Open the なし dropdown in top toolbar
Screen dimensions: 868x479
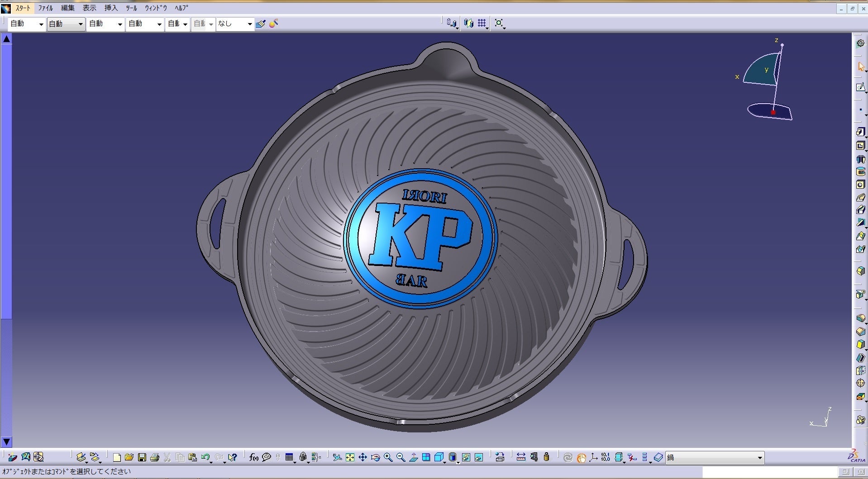[x=249, y=24]
